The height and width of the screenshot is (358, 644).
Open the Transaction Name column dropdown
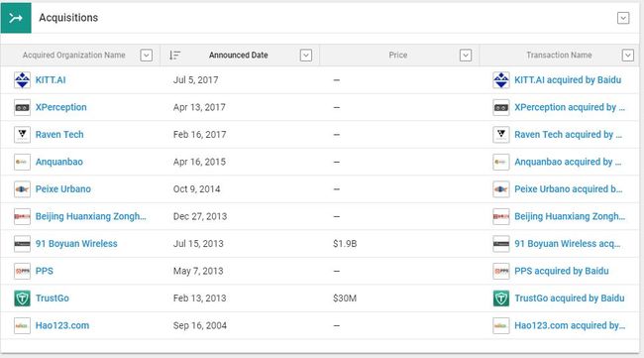pos(627,56)
